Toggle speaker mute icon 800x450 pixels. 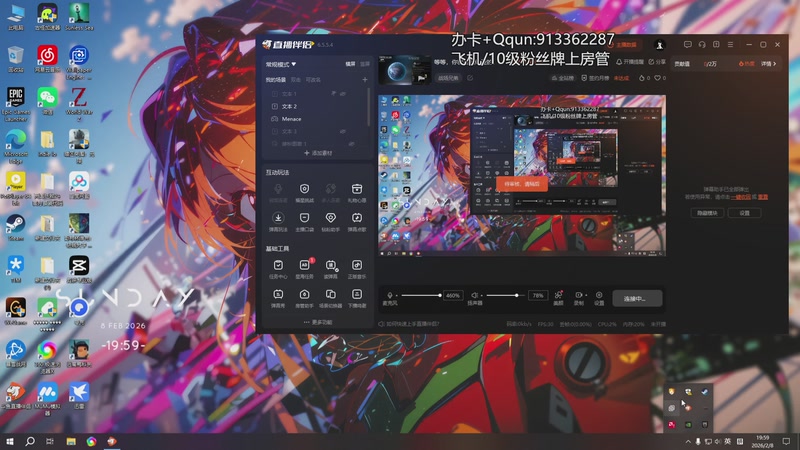[x=474, y=295]
